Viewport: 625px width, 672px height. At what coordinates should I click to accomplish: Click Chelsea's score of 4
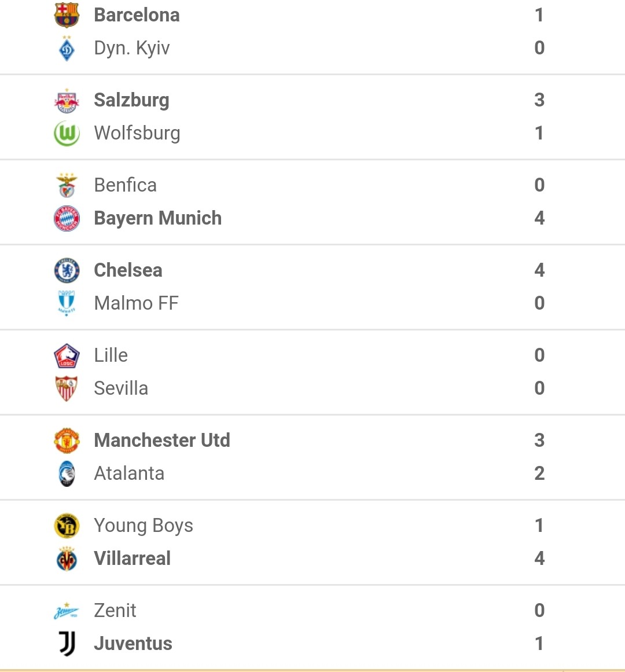tap(539, 270)
